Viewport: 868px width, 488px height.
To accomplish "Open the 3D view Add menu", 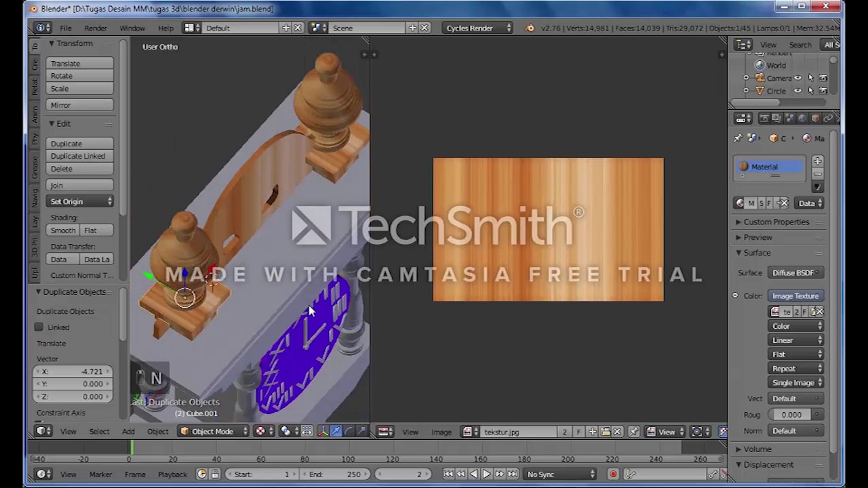I will [x=128, y=431].
